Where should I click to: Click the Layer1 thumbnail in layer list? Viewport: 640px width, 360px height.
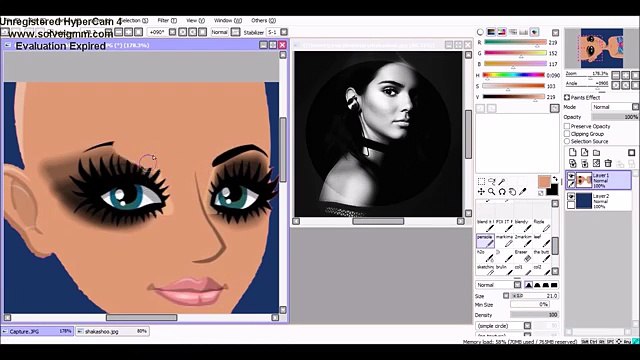coord(584,180)
